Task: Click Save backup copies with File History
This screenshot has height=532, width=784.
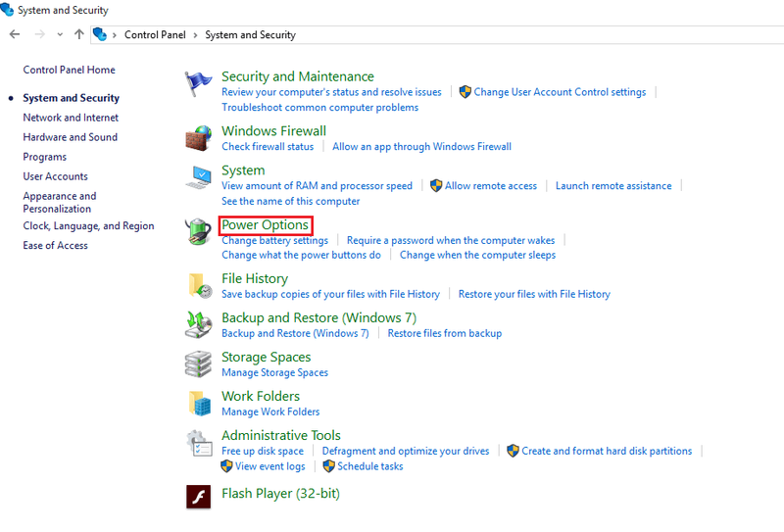Action: (x=330, y=294)
